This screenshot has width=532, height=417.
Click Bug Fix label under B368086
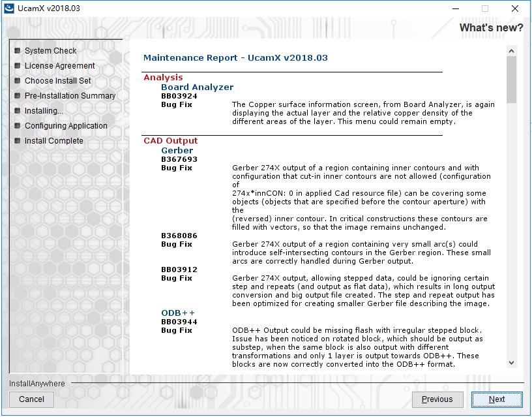pos(177,244)
